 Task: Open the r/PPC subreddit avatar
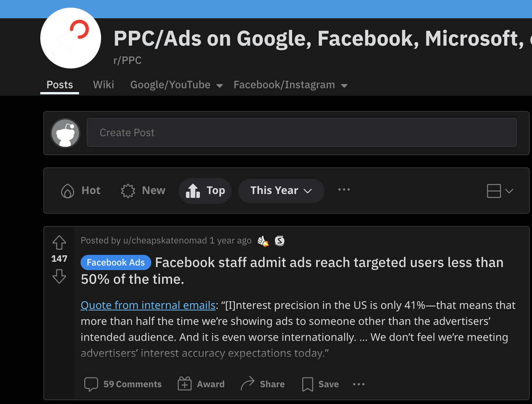pos(70,38)
